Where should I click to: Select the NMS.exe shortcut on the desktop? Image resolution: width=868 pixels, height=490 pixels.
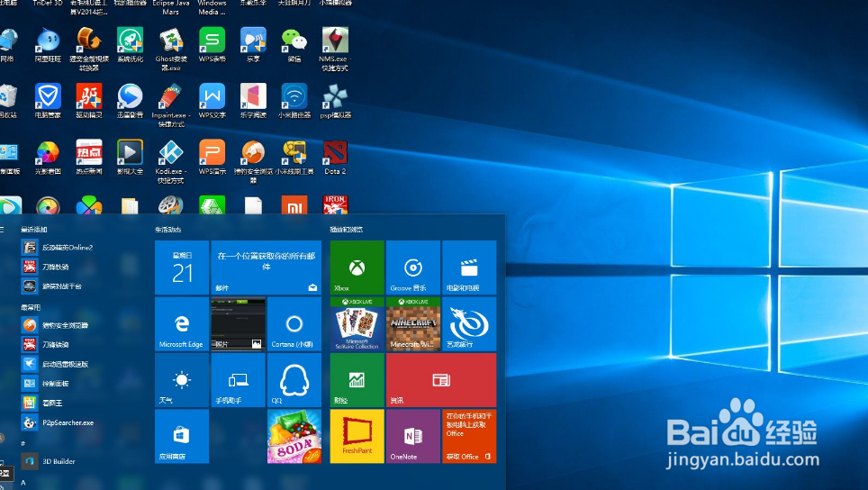pos(335,49)
